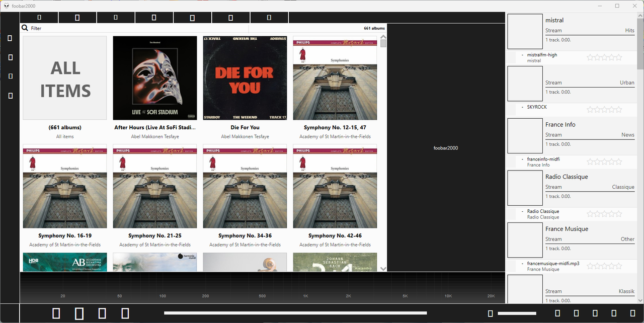
Task: Click the 'Hits' genre label in mistral group
Action: pyautogui.click(x=630, y=30)
